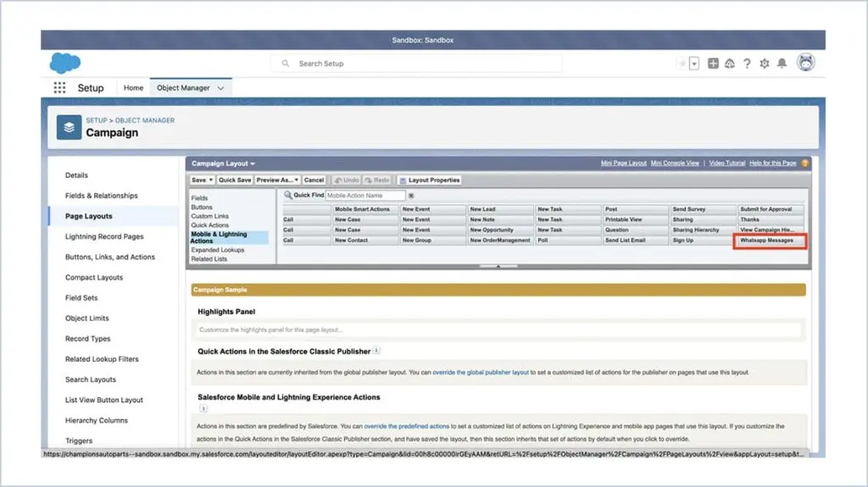This screenshot has width=868, height=487.
Task: Open Object Limits in the sidebar
Action: tap(87, 318)
